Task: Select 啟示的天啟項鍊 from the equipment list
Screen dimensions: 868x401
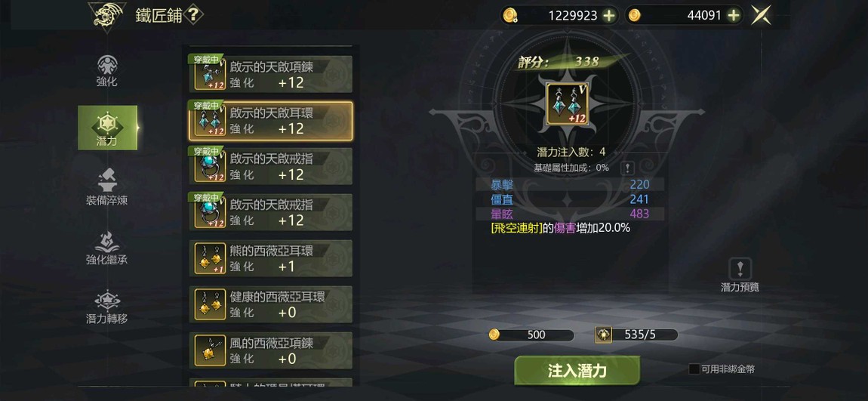Action: pyautogui.click(x=271, y=74)
